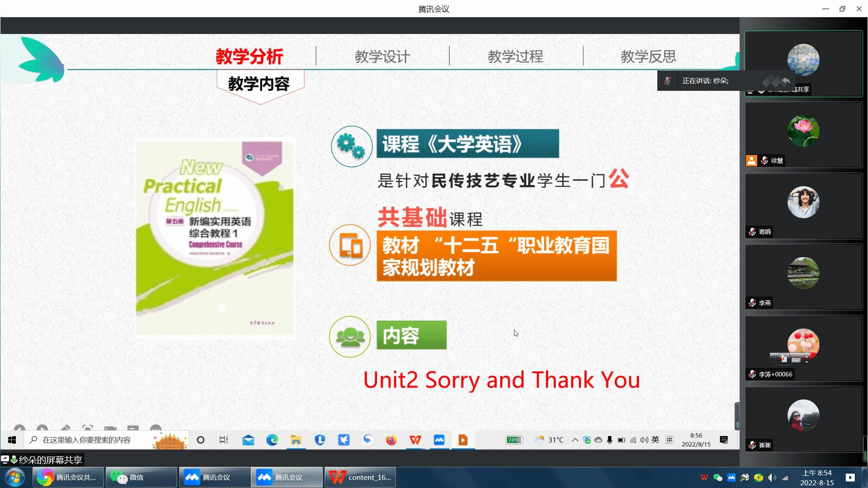Select the top participant tile sharing the screen
This screenshot has height=488, width=868.
[803, 63]
